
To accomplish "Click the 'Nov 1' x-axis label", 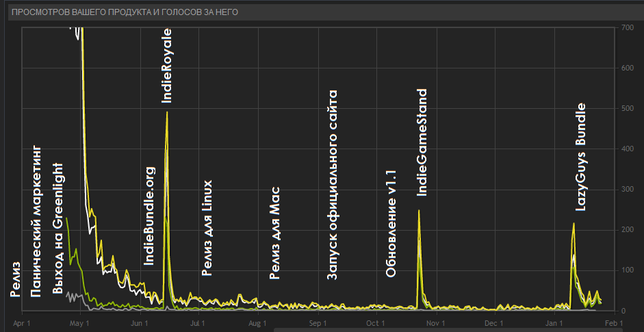I will tap(437, 323).
